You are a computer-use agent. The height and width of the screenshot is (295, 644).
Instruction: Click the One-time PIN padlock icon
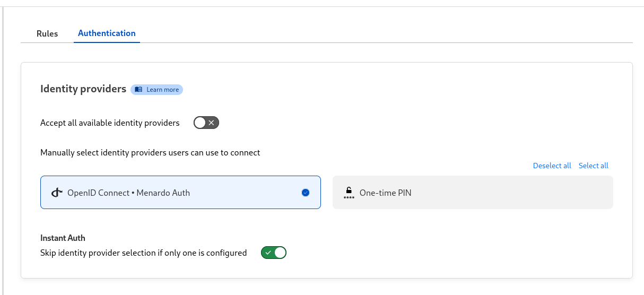[x=349, y=193]
